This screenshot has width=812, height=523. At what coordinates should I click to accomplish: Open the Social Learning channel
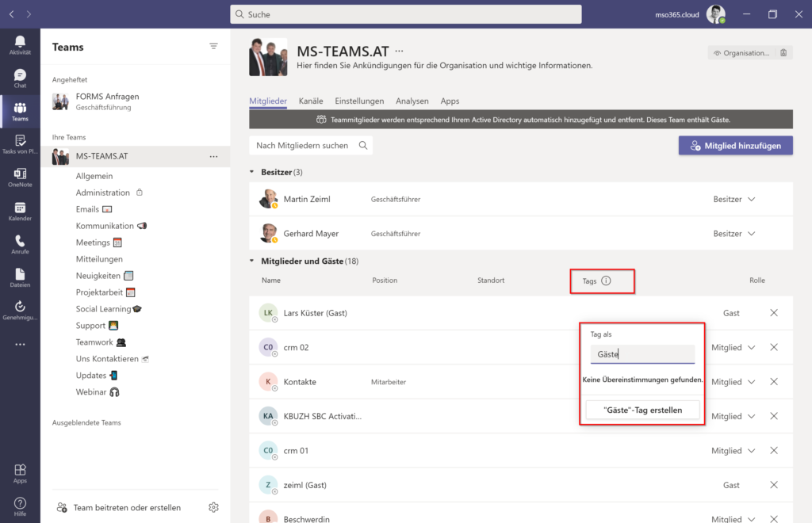(x=103, y=309)
